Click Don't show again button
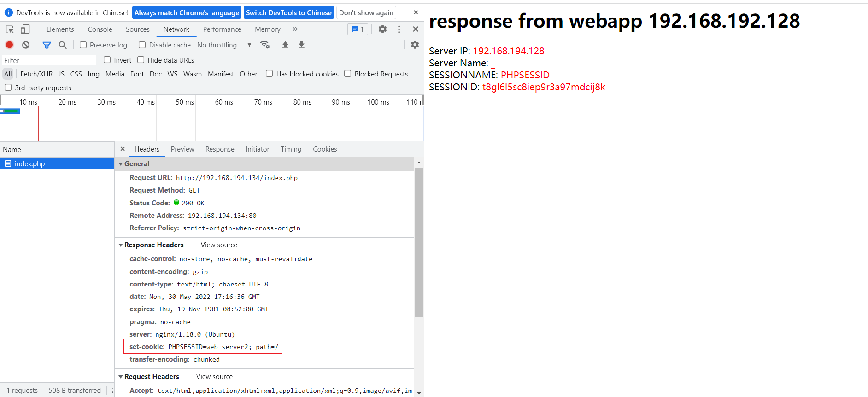Viewport: 868px width, 397px height. click(366, 12)
